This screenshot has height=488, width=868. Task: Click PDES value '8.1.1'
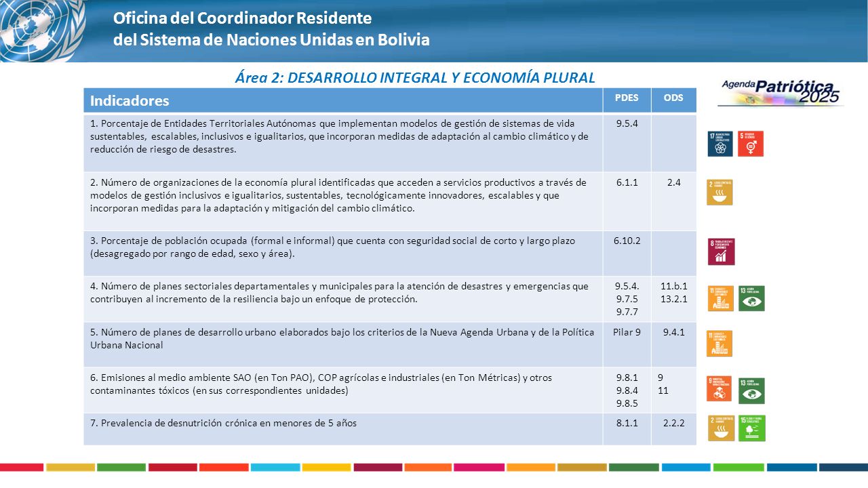point(627,423)
